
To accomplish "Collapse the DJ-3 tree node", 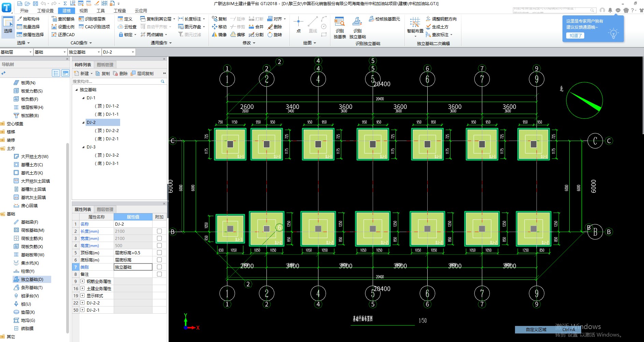I will coord(83,147).
